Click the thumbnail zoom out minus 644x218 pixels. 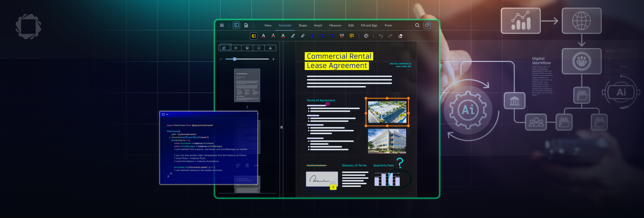(221, 59)
